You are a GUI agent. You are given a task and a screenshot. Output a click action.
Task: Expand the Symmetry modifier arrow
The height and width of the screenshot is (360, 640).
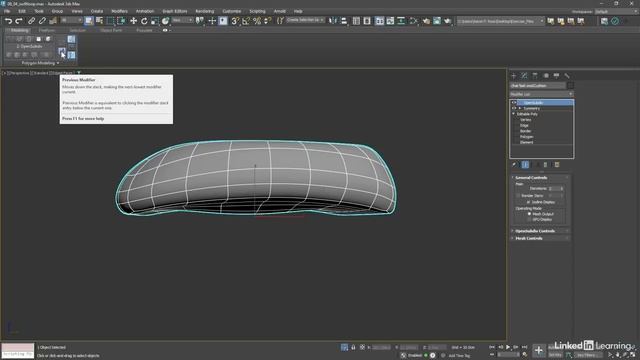520,108
